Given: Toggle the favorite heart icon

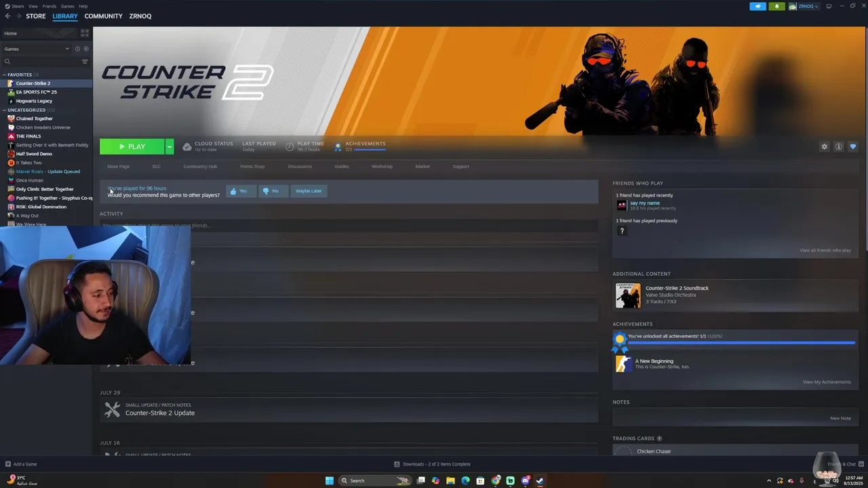Looking at the screenshot, I should pos(853,146).
